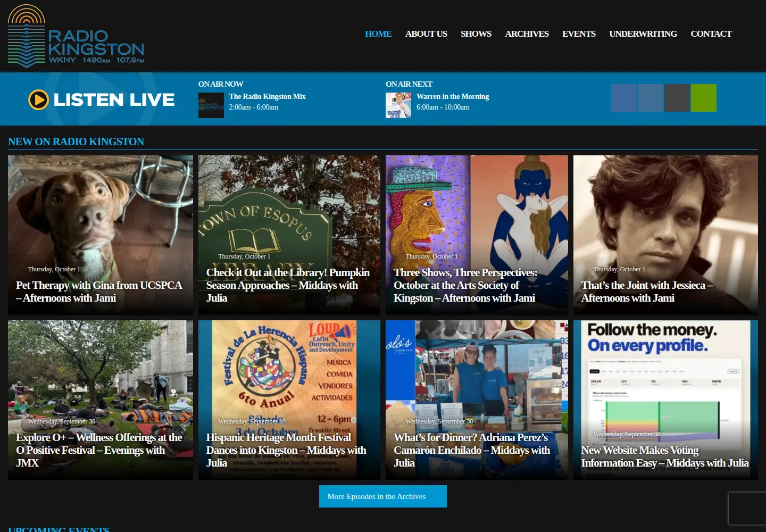Image resolution: width=766 pixels, height=532 pixels.
Task: Navigate to SHOWS
Action: click(x=476, y=34)
